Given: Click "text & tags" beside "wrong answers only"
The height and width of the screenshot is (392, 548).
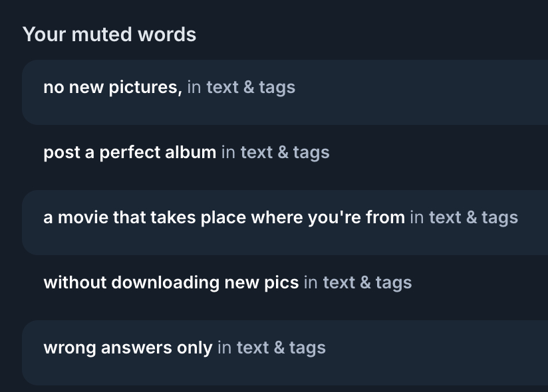Looking at the screenshot, I should (x=281, y=347).
